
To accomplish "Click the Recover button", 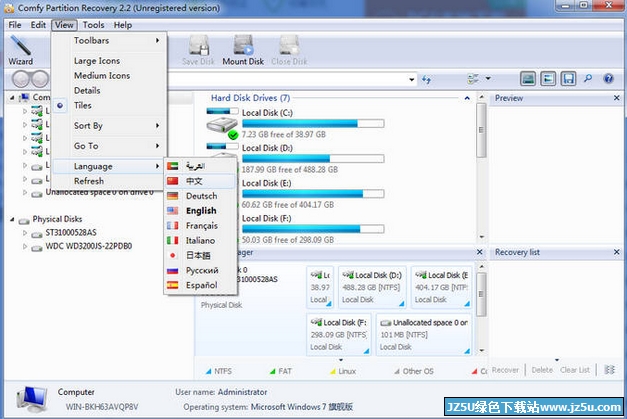I will point(505,370).
